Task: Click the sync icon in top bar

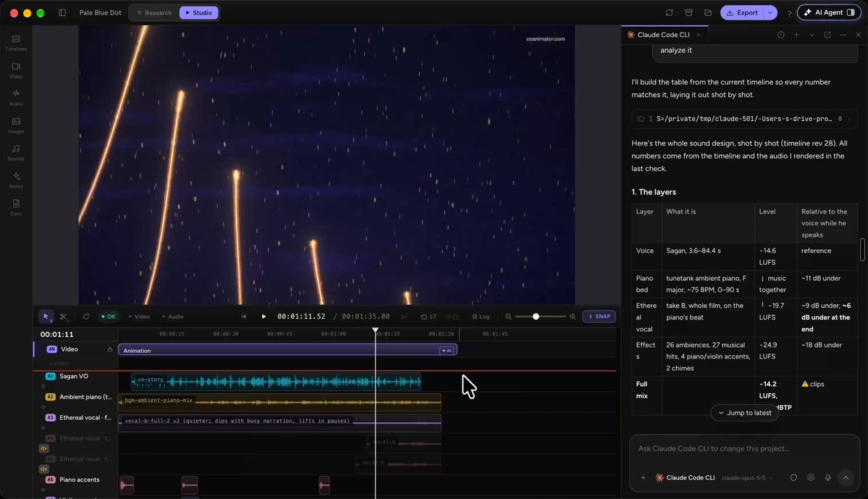Action: click(669, 13)
